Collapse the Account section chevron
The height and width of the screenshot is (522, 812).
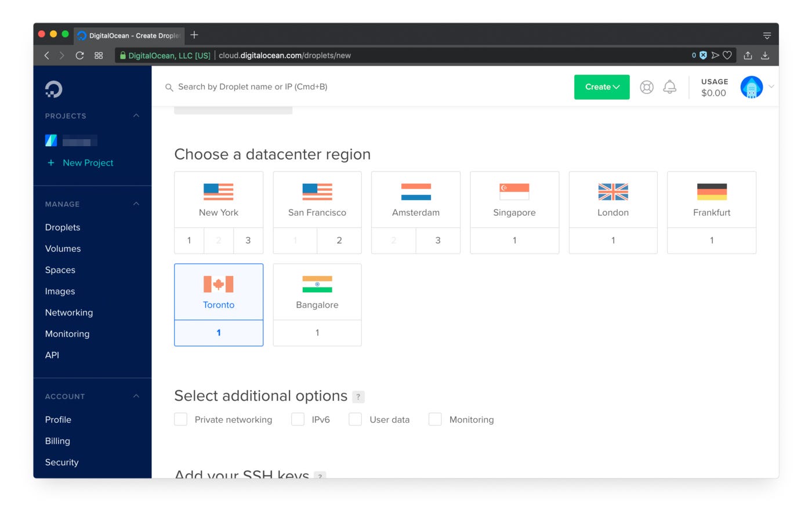(x=136, y=396)
